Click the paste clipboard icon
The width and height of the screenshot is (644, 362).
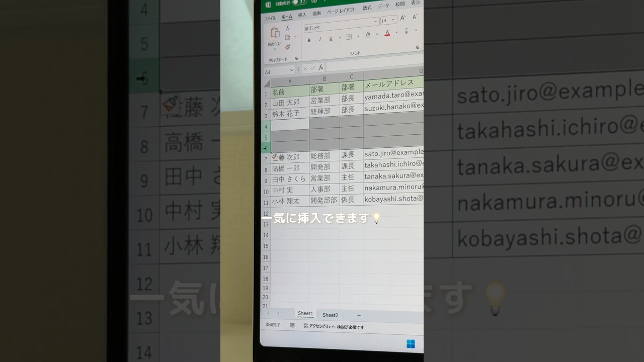275,33
